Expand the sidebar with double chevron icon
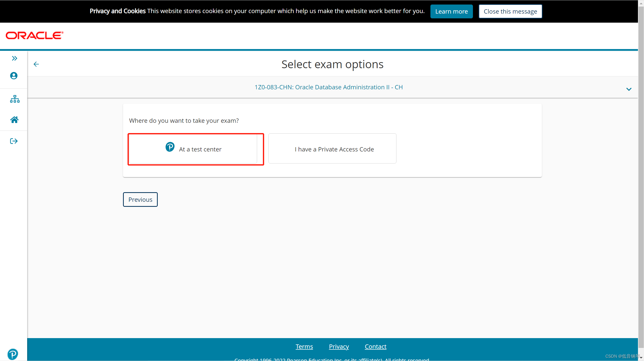The image size is (644, 361). (x=14, y=58)
